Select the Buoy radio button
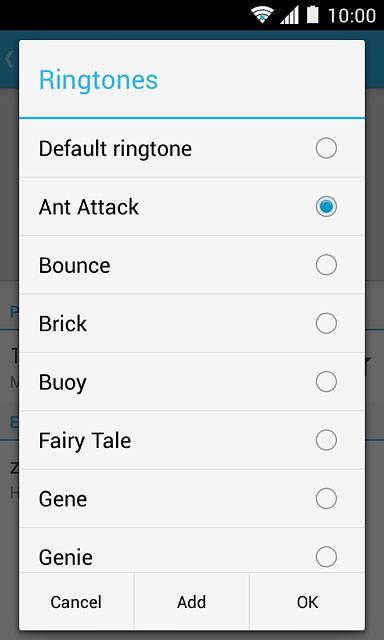This screenshot has width=384, height=640. (326, 382)
